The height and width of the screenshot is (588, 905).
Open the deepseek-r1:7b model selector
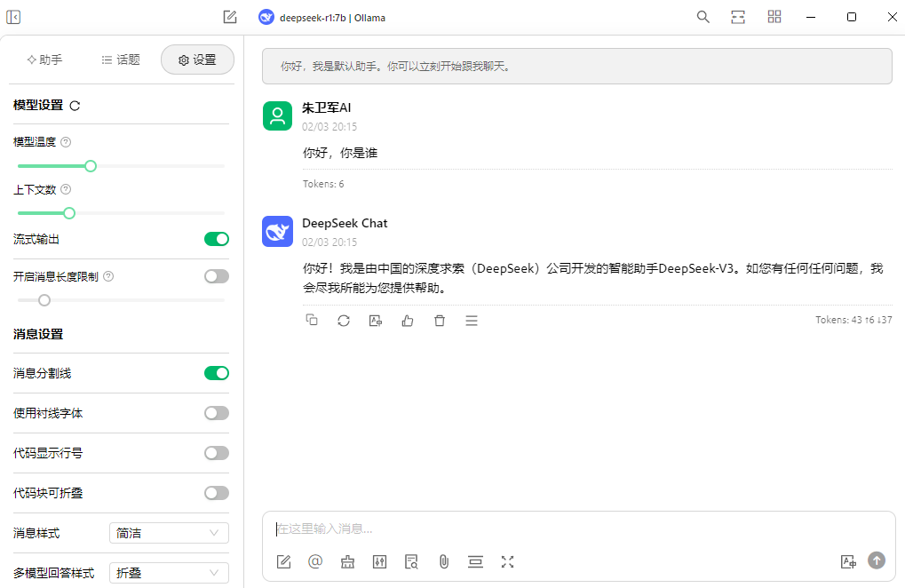[322, 18]
